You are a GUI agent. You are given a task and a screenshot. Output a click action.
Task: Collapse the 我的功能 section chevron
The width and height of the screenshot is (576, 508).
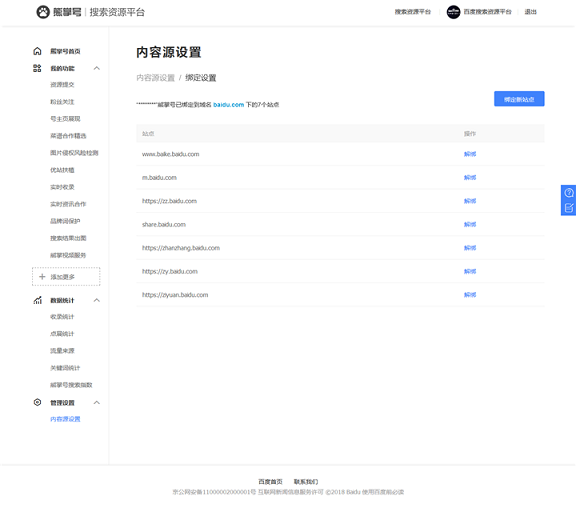click(x=97, y=68)
